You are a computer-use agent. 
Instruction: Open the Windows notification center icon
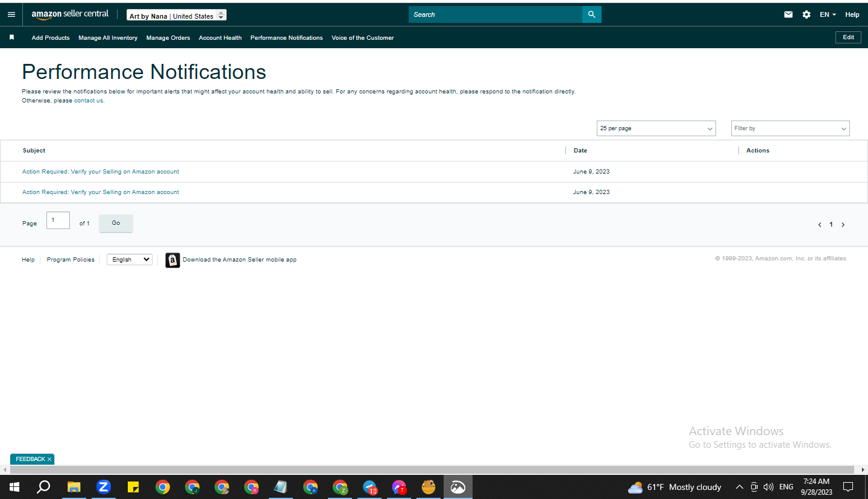pos(848,487)
